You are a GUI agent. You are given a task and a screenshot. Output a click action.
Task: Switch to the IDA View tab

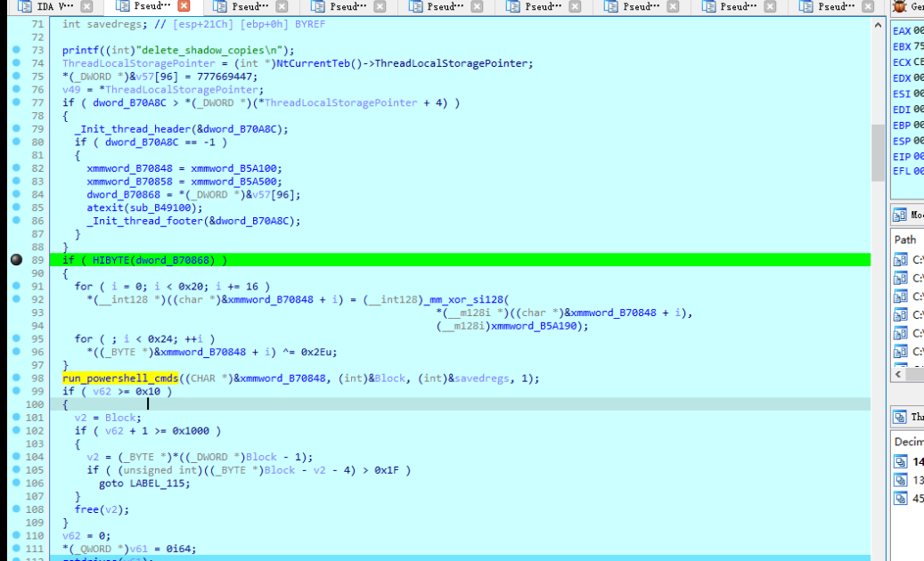(55, 6)
